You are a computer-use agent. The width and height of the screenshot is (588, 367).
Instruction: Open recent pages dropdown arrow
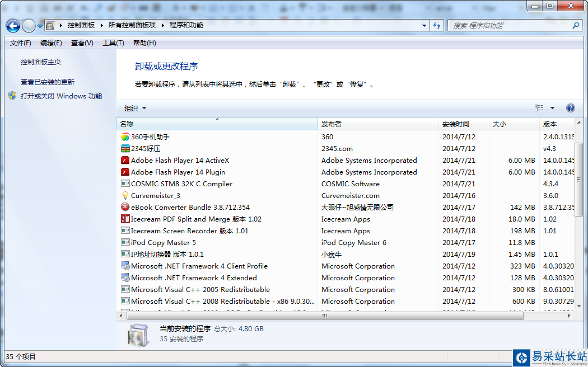pyautogui.click(x=40, y=26)
